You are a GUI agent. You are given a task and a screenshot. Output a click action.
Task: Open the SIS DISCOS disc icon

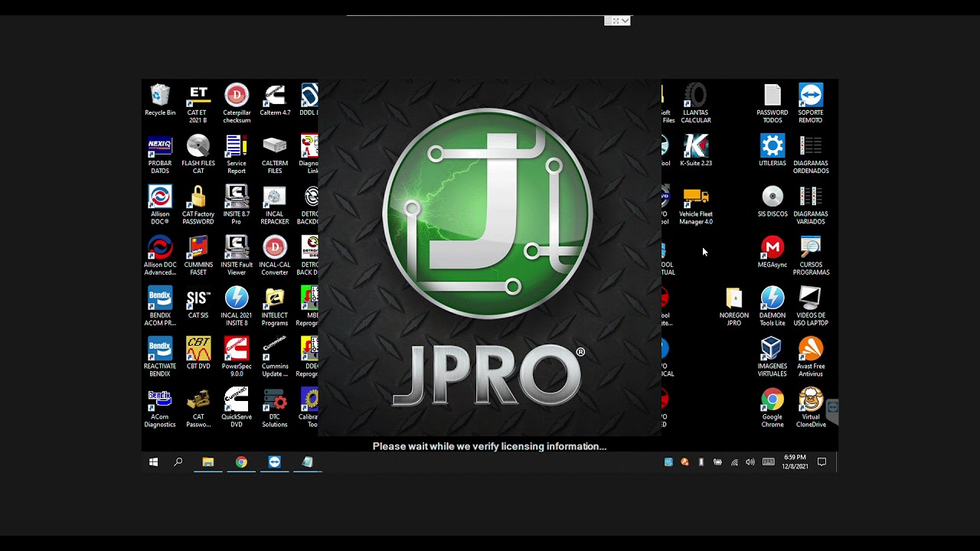pyautogui.click(x=773, y=201)
